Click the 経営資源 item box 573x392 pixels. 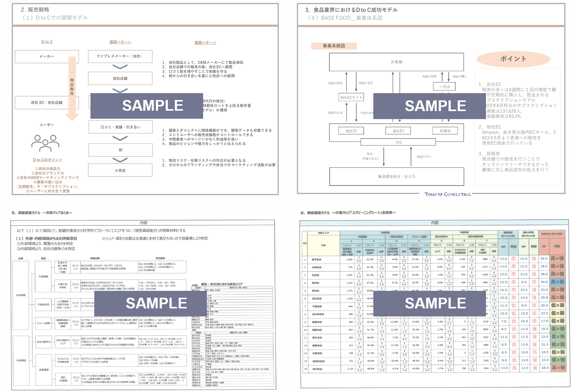pyautogui.click(x=44, y=370)
